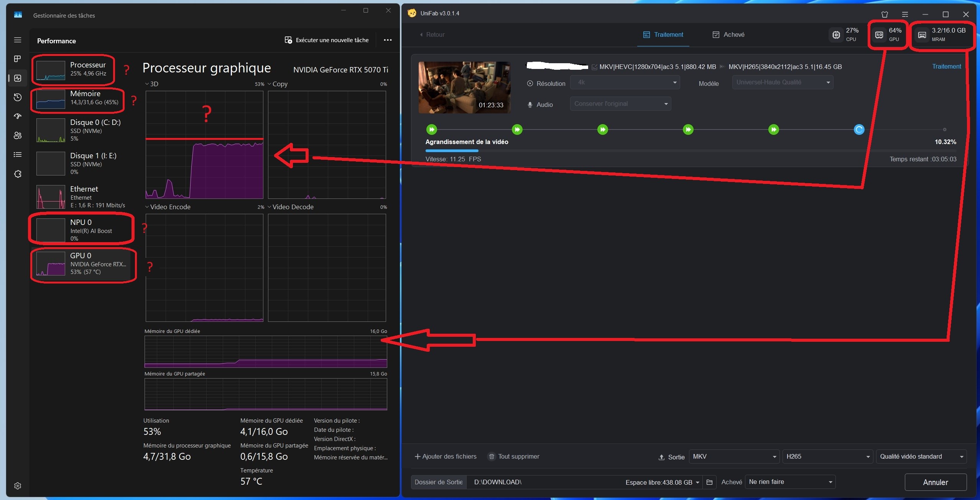Image resolution: width=980 pixels, height=500 pixels.
Task: Click the UniFab cat logo icon
Action: click(412, 13)
